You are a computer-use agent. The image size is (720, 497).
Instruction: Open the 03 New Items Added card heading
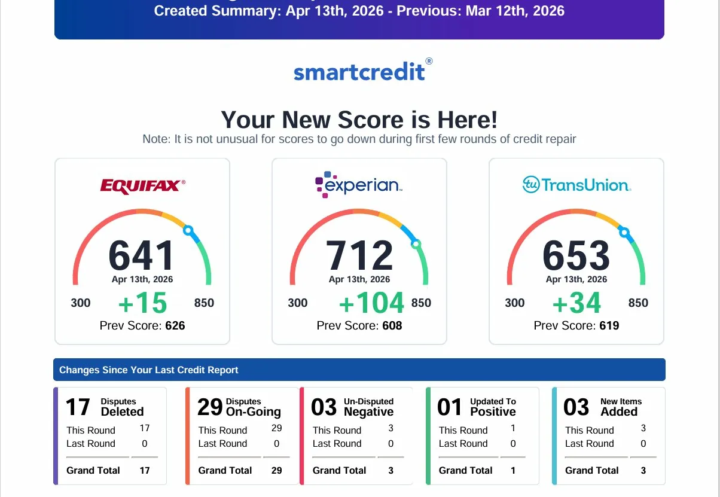[x=602, y=407]
